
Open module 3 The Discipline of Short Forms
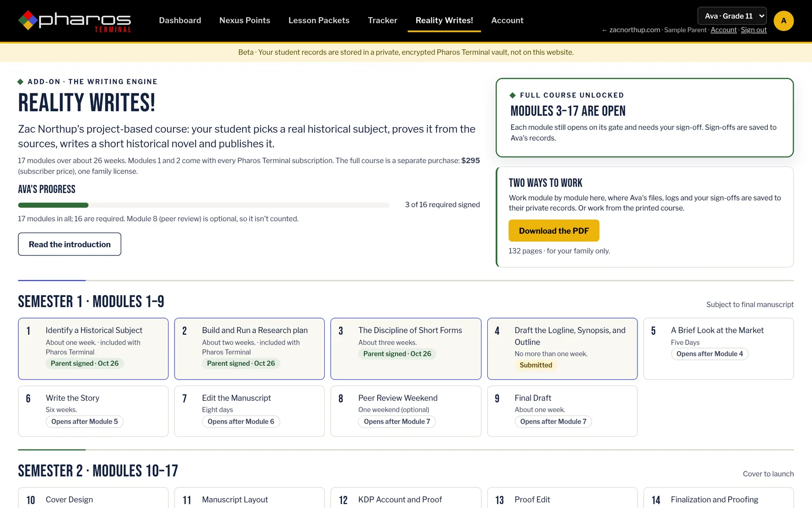(405, 348)
